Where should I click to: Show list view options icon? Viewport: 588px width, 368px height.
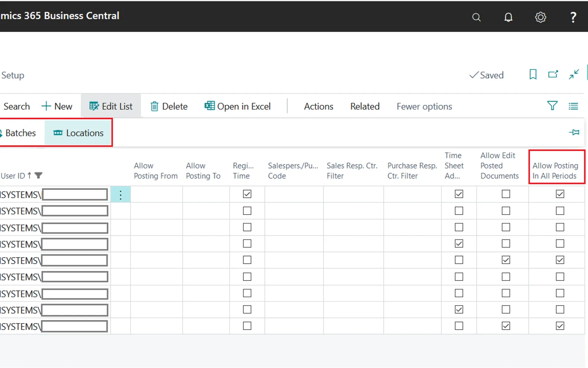pyautogui.click(x=573, y=106)
